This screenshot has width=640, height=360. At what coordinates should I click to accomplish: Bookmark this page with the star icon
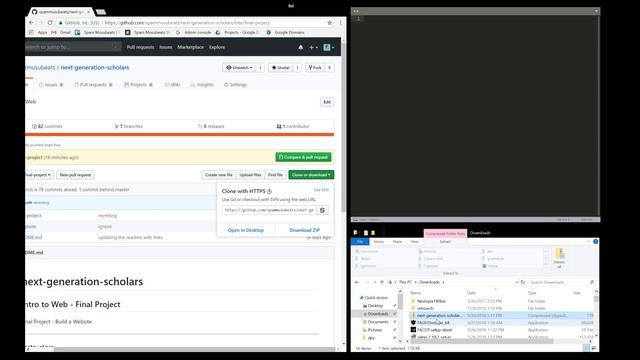(x=330, y=23)
